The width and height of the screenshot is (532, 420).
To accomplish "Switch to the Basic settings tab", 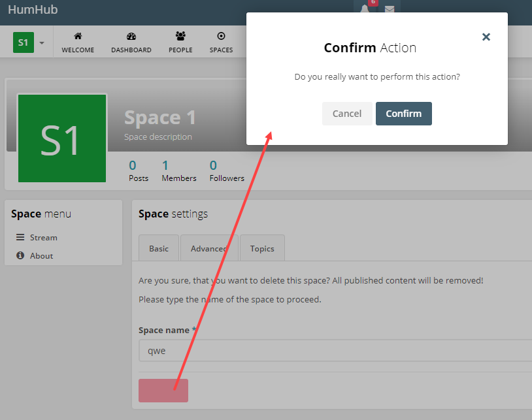I will [x=158, y=248].
